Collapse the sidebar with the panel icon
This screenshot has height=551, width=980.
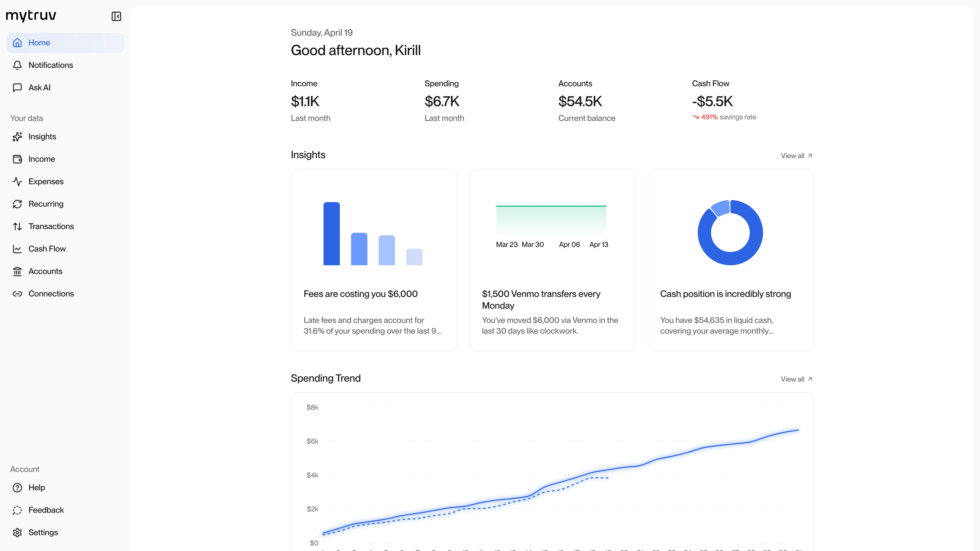click(116, 16)
